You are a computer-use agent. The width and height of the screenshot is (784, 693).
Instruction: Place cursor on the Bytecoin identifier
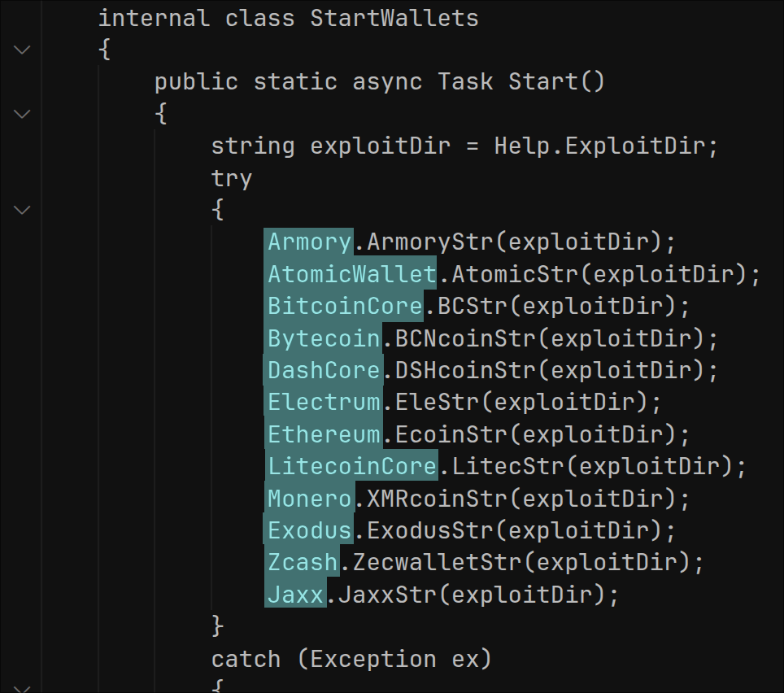coord(324,338)
